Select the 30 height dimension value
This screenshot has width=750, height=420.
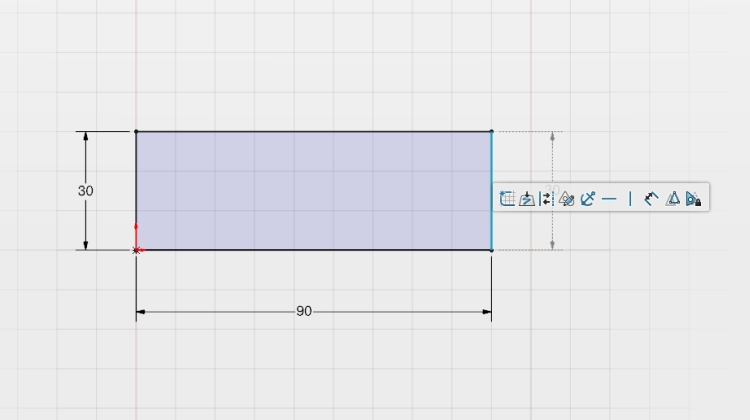pos(86,190)
